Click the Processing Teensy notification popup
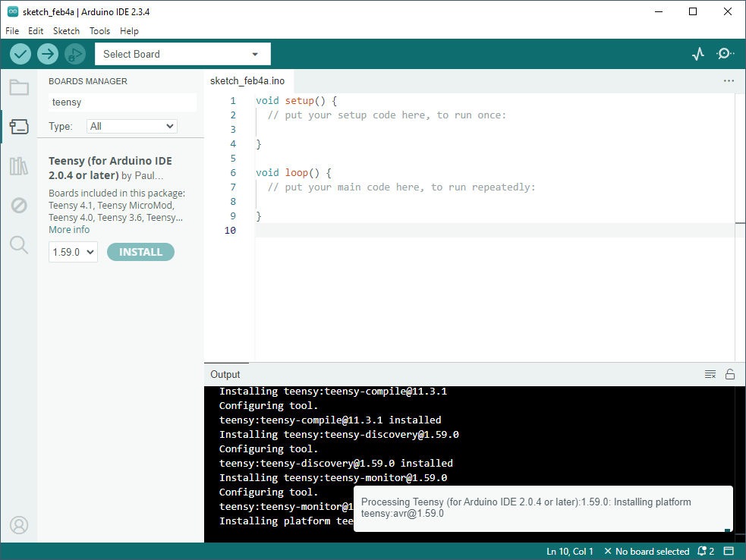The width and height of the screenshot is (746, 560). pyautogui.click(x=543, y=508)
